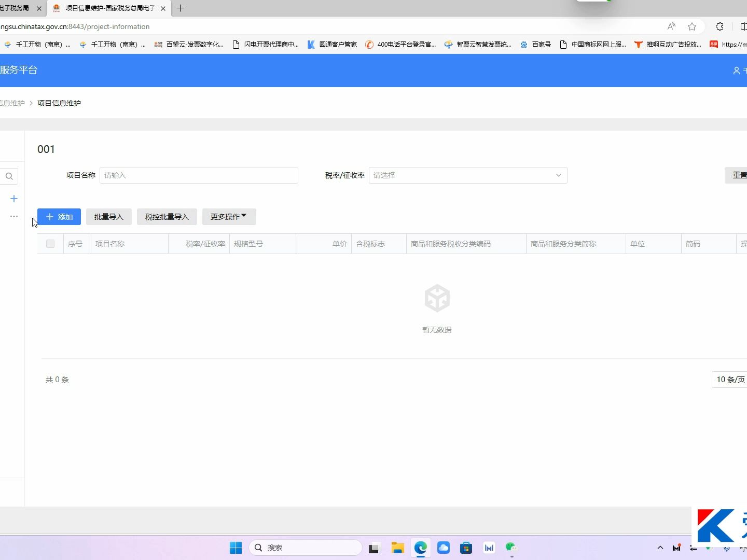Open the 百家号 bookmark
The width and height of the screenshot is (747, 560).
coord(535,45)
